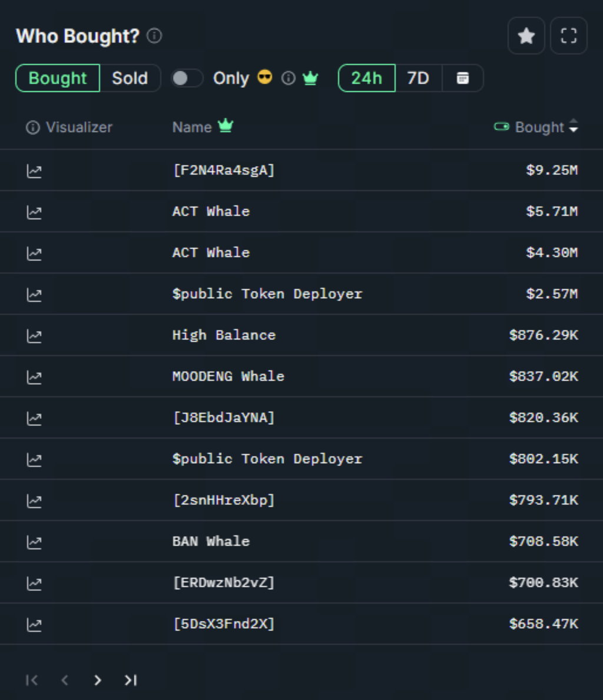Screen dimensions: 603x700
Task: Toggle the Only smart money switch
Action: (187, 78)
